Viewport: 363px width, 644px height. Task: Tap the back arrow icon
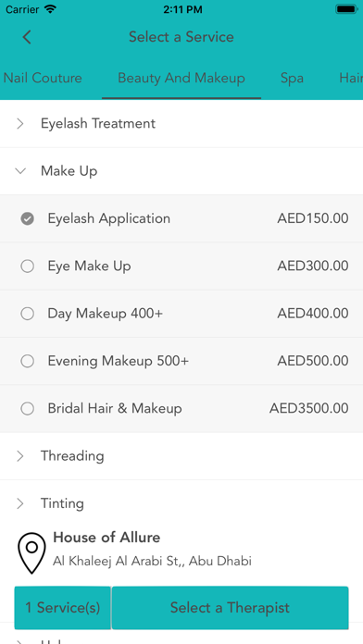point(27,37)
